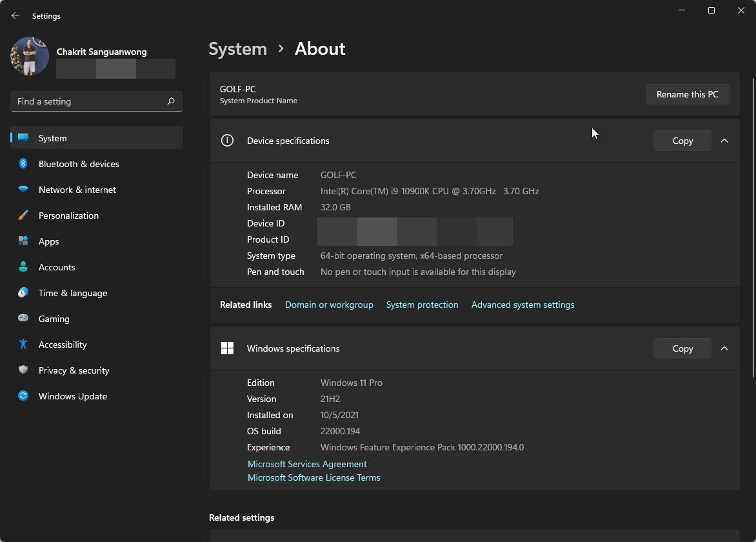756x542 pixels.
Task: Open the System category
Action: pos(96,138)
